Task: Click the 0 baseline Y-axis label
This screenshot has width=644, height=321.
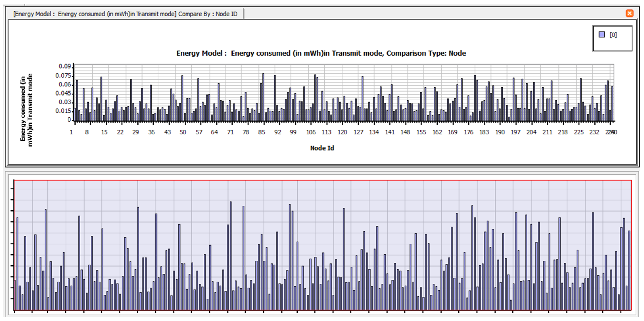Action: click(69, 120)
